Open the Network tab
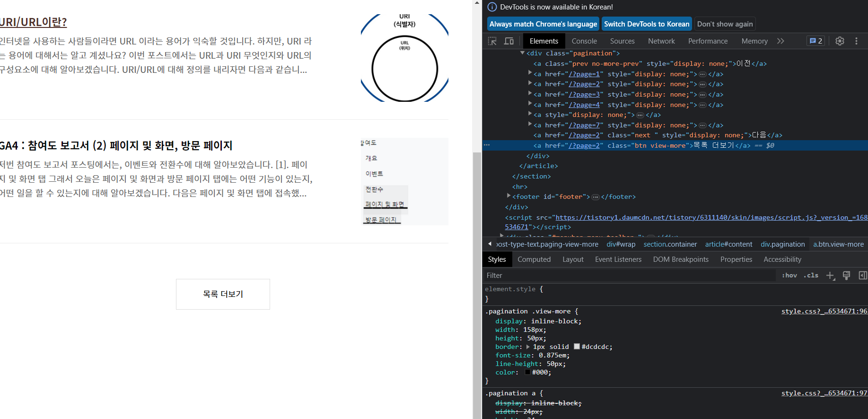The height and width of the screenshot is (419, 868). 661,41
